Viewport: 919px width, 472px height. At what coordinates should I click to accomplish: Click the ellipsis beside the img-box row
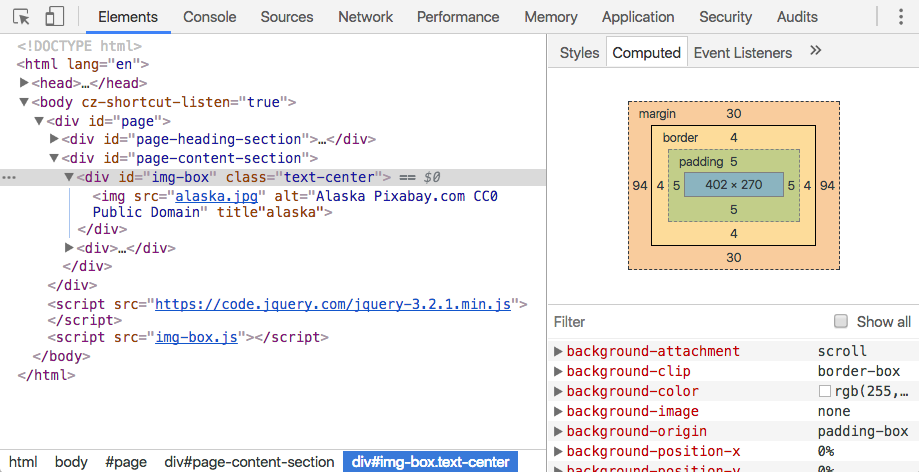8,178
